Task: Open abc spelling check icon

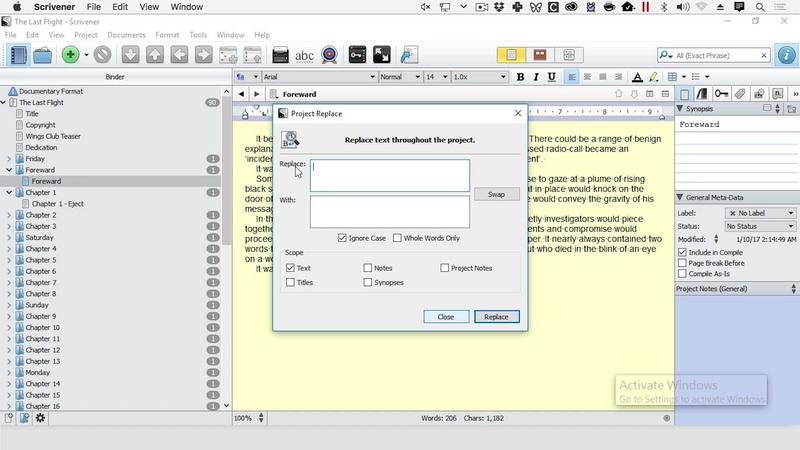Action: pyautogui.click(x=305, y=55)
